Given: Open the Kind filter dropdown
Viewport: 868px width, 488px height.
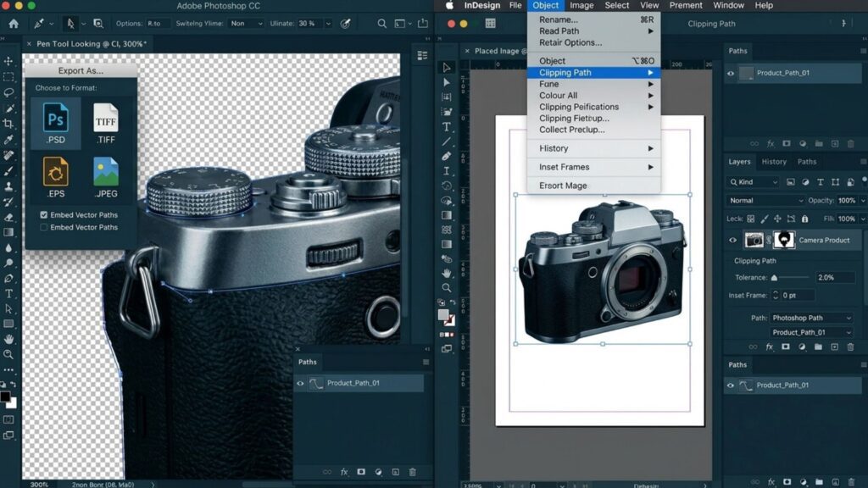Looking at the screenshot, I should [x=754, y=182].
